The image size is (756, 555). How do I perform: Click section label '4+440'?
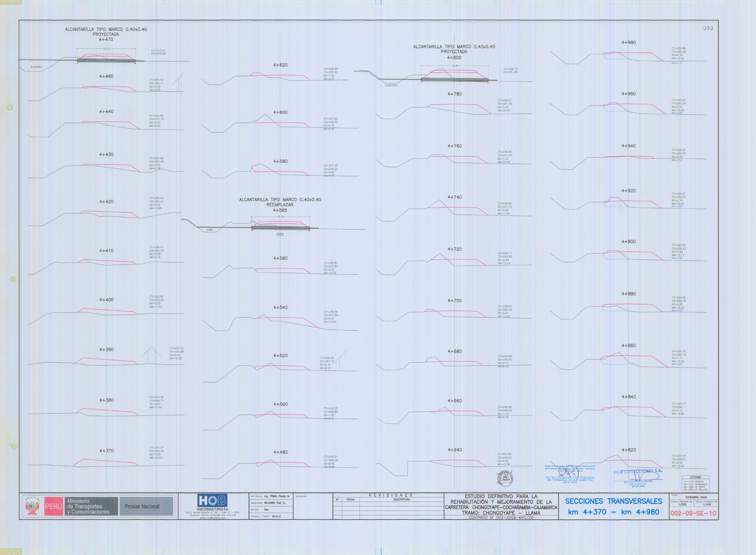pos(106,112)
